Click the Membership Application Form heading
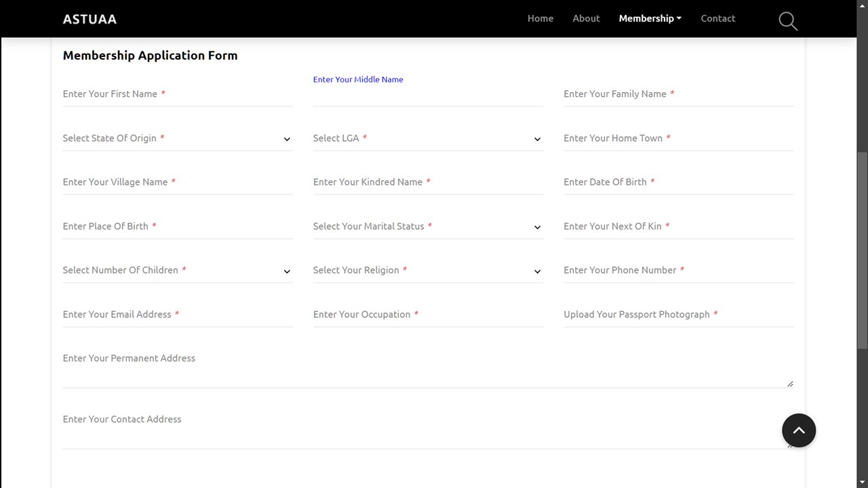 150,56
